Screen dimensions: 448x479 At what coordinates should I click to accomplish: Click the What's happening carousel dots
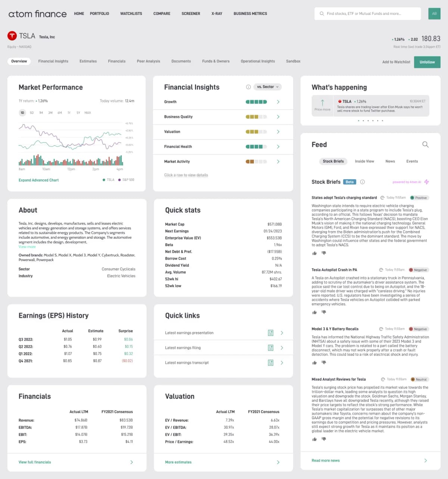pos(370,121)
